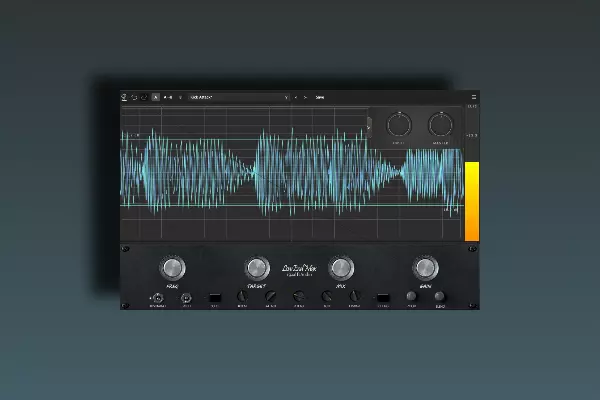Click the rightmost round button in the bottom row
Screen dimensions: 600x400
440,296
